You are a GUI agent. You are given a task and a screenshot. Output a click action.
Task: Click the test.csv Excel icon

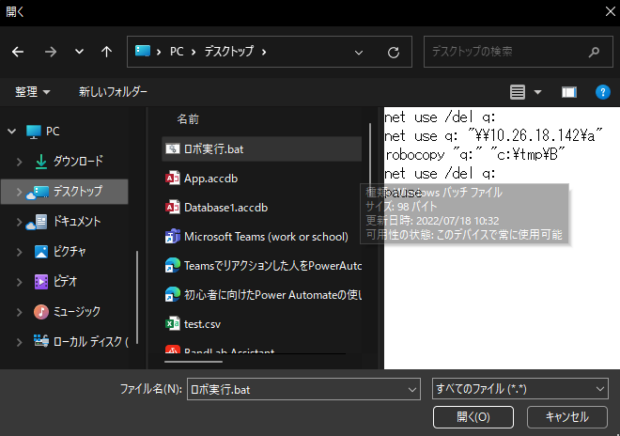click(x=172, y=324)
